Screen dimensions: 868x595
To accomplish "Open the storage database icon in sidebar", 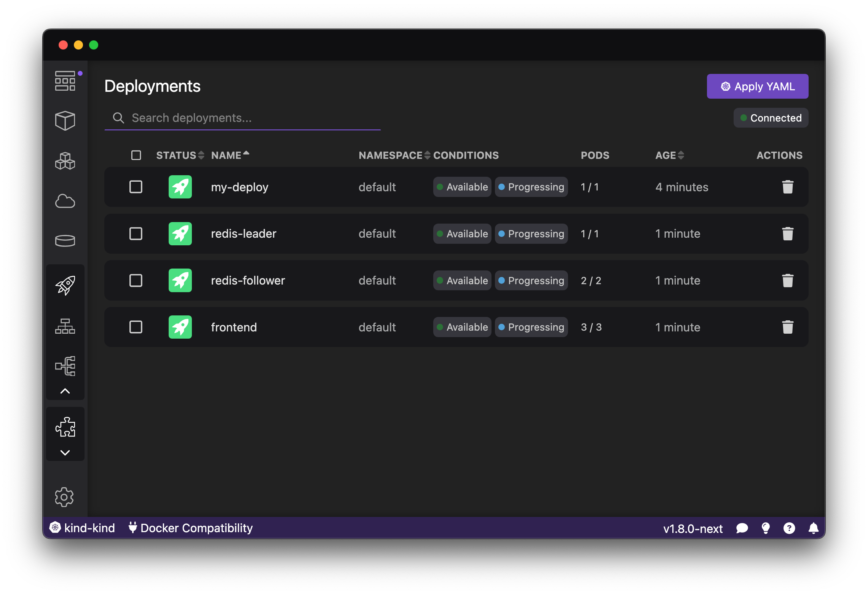I will coord(65,240).
